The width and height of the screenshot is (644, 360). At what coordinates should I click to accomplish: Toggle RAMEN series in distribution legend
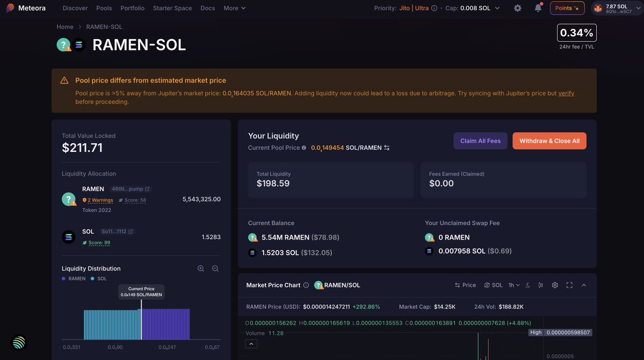tap(74, 278)
